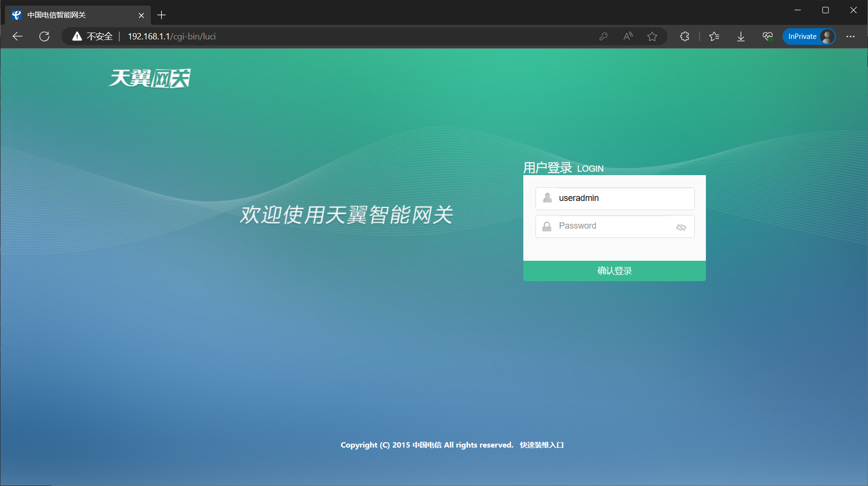Viewport: 868px width, 486px height.
Task: Click the 欢迎使用天翼智能网关 welcome text
Action: pos(346,215)
